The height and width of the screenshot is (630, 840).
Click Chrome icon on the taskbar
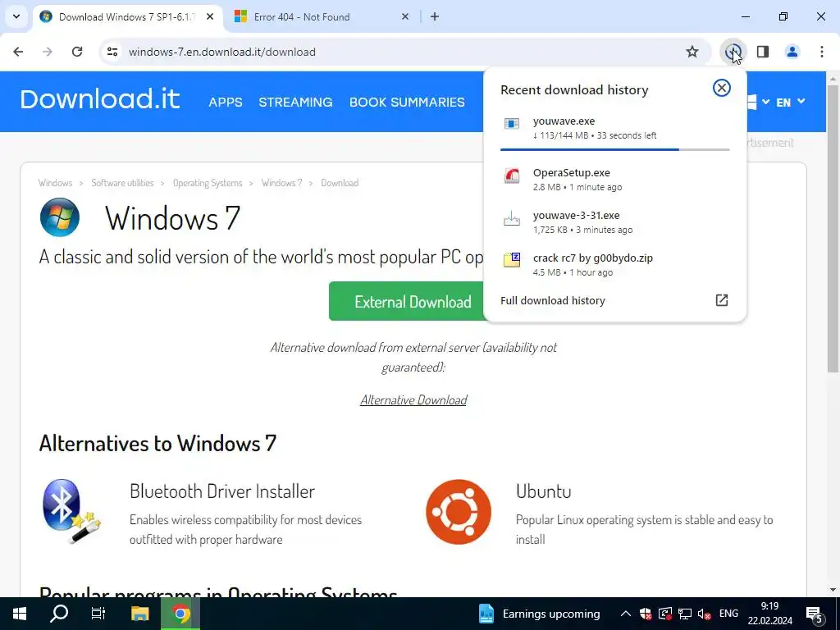coord(180,614)
